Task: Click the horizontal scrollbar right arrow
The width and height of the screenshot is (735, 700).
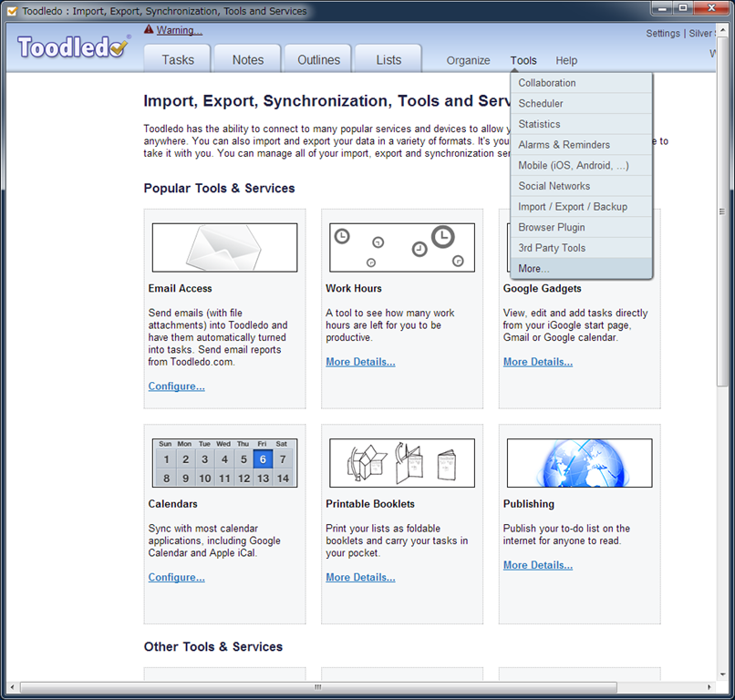Action: [709, 687]
